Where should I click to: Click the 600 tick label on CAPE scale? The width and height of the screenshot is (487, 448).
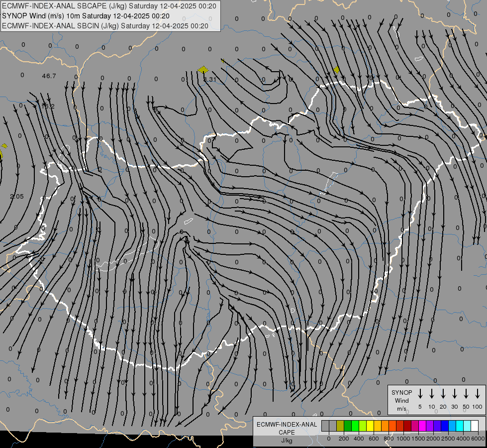[374, 439]
